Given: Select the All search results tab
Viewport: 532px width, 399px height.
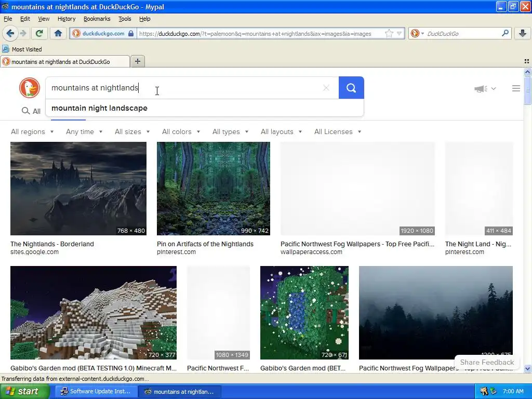Looking at the screenshot, I should 31,111.
